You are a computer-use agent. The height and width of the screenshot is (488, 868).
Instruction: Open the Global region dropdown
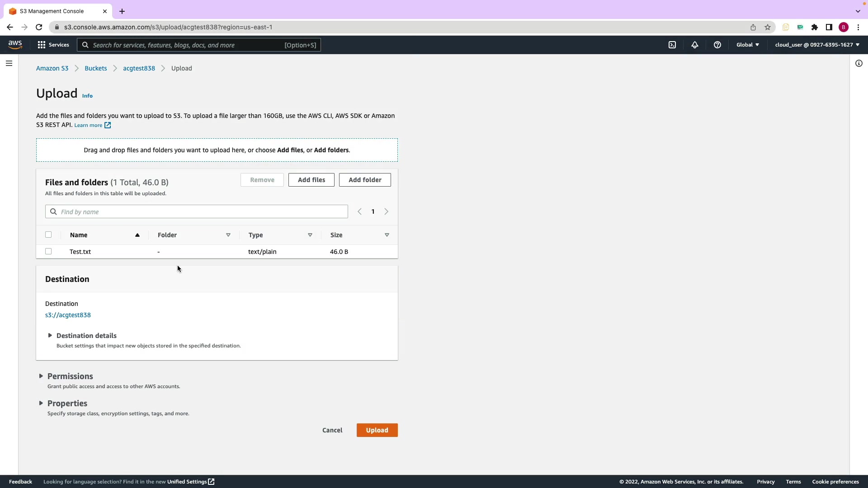[x=748, y=45]
